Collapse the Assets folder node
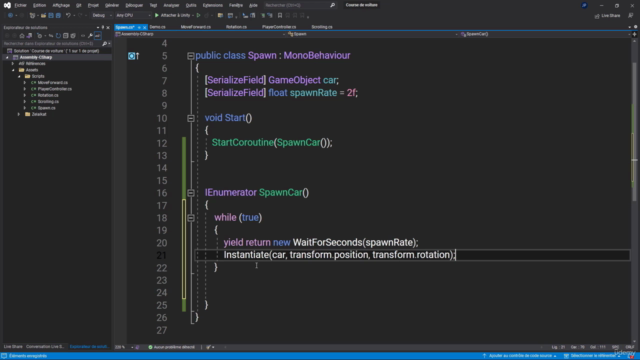640x360 pixels. click(x=13, y=70)
